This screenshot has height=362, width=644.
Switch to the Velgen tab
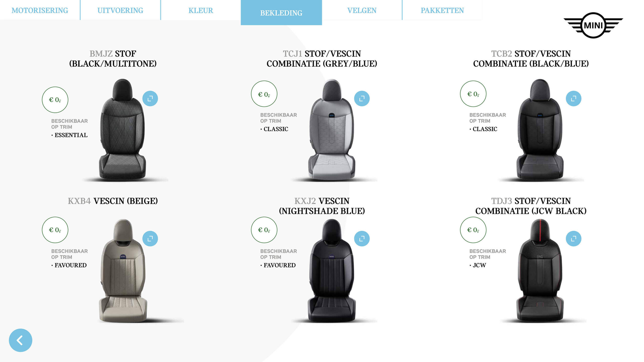click(x=362, y=10)
